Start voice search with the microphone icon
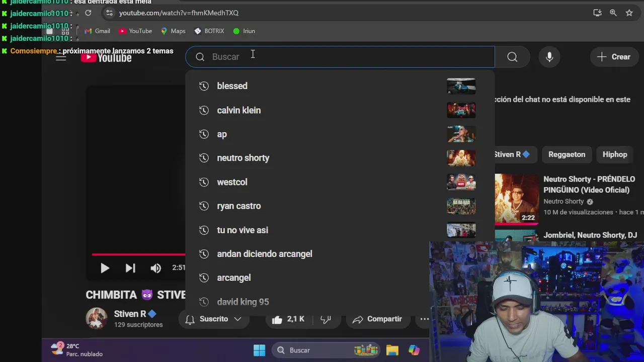This screenshot has width=644, height=362. pyautogui.click(x=549, y=57)
